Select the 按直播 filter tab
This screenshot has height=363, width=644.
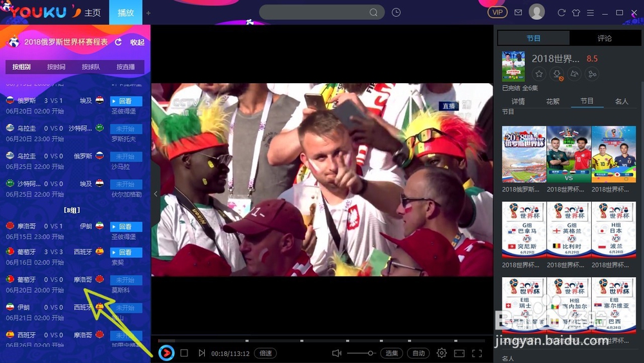point(126,66)
